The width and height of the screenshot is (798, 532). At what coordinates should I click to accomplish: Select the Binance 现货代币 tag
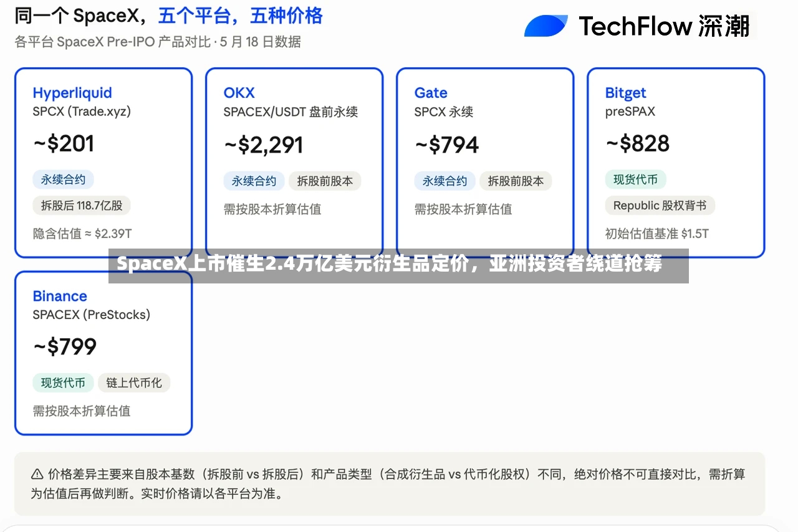63,382
